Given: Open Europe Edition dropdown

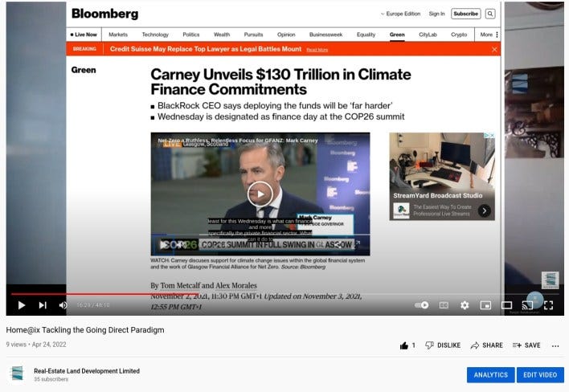Looking at the screenshot, I should pyautogui.click(x=400, y=14).
